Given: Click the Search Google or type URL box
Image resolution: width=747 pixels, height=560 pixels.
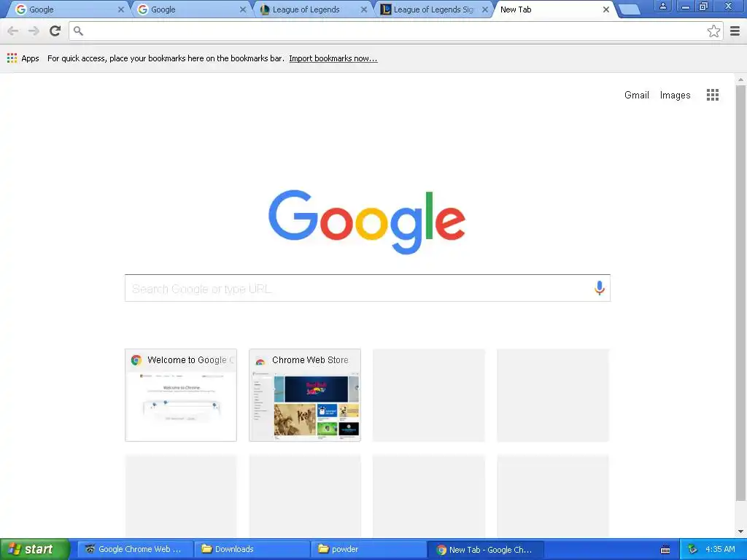Looking at the screenshot, I should pyautogui.click(x=368, y=288).
